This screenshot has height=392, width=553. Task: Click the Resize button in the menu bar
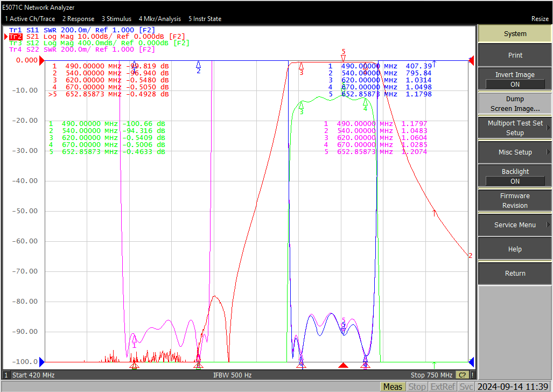(x=540, y=19)
